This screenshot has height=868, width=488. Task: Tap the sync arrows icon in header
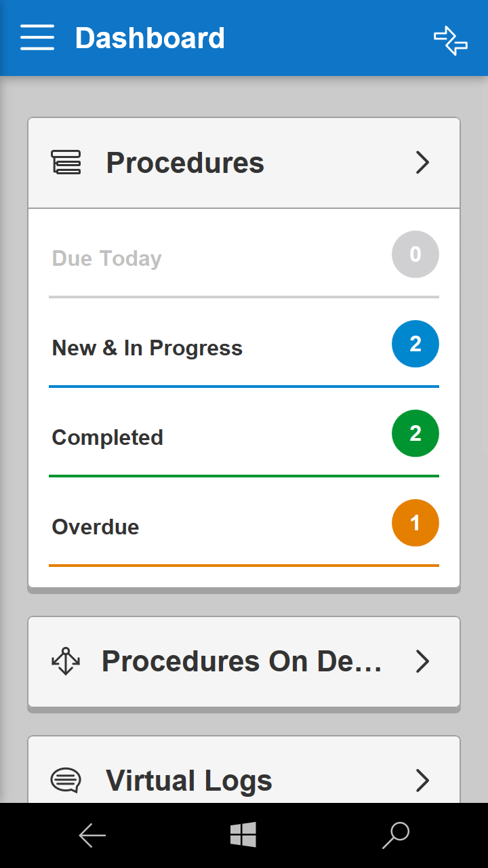point(451,40)
